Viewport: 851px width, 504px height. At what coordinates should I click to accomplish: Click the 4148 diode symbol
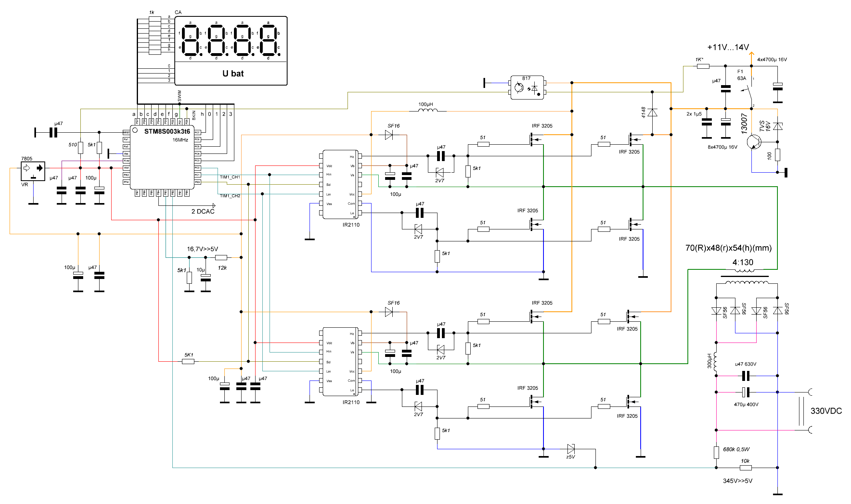coord(652,113)
